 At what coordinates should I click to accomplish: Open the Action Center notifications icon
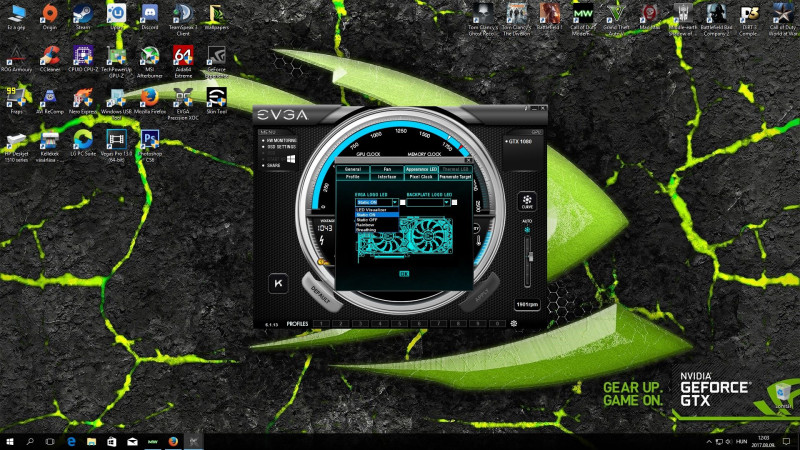click(x=786, y=441)
